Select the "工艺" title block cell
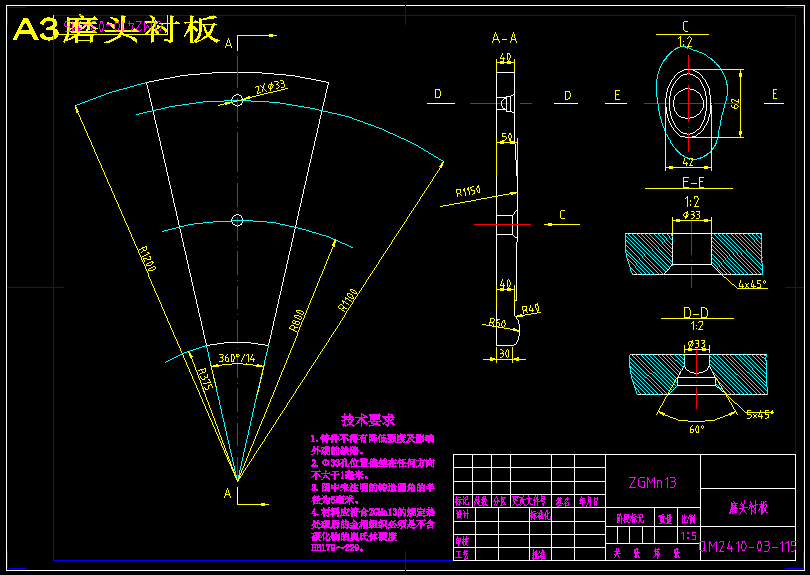Image resolution: width=810 pixels, height=575 pixels. [462, 554]
